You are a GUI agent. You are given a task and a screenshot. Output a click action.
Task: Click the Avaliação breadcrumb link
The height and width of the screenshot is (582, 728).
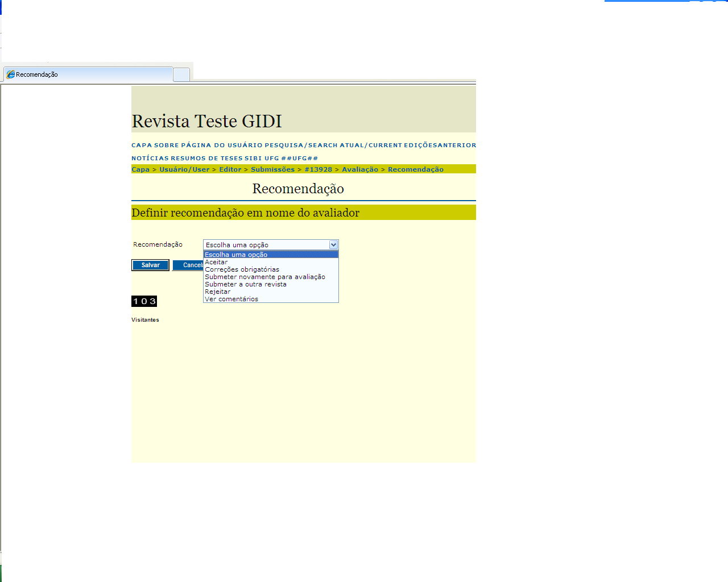[x=360, y=169]
